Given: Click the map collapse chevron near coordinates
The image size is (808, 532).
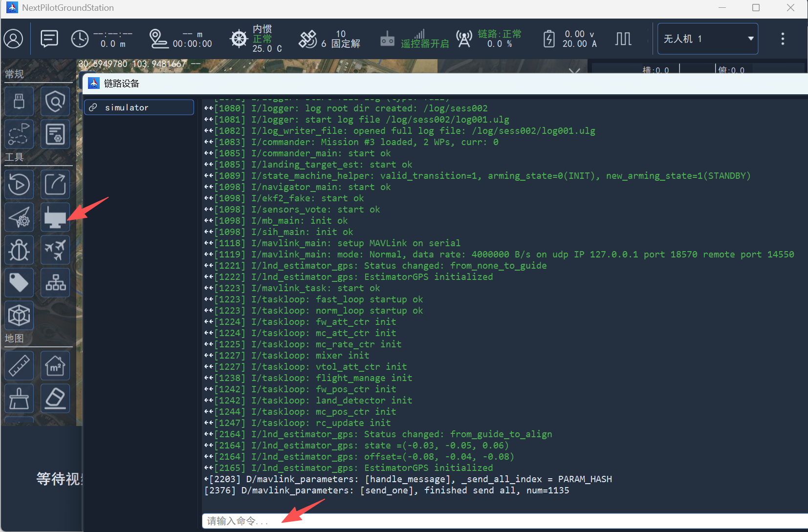Looking at the screenshot, I should click(575, 71).
